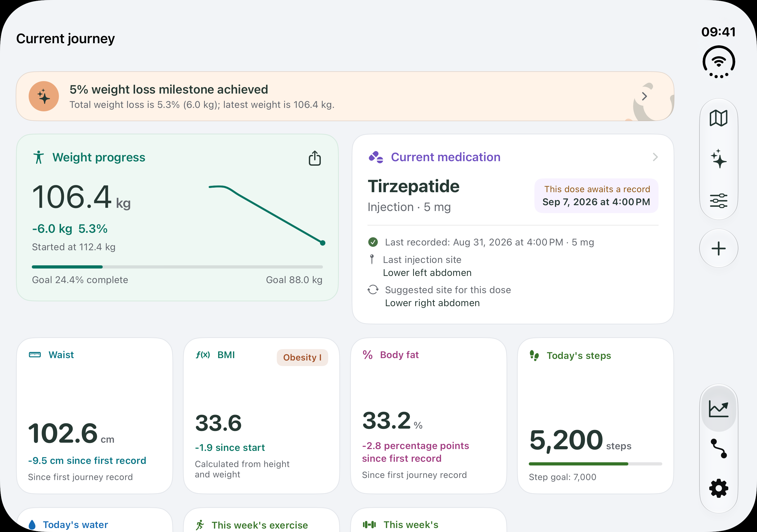Select the trend chart tab icon

719,409
